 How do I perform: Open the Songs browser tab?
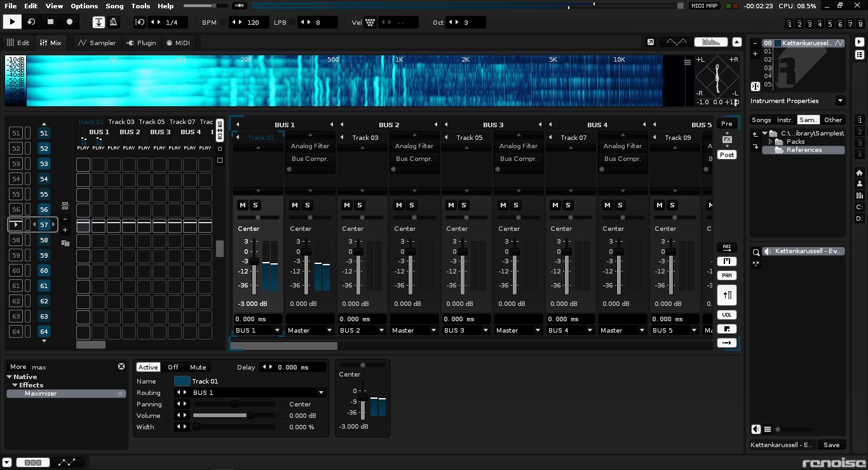pyautogui.click(x=761, y=120)
